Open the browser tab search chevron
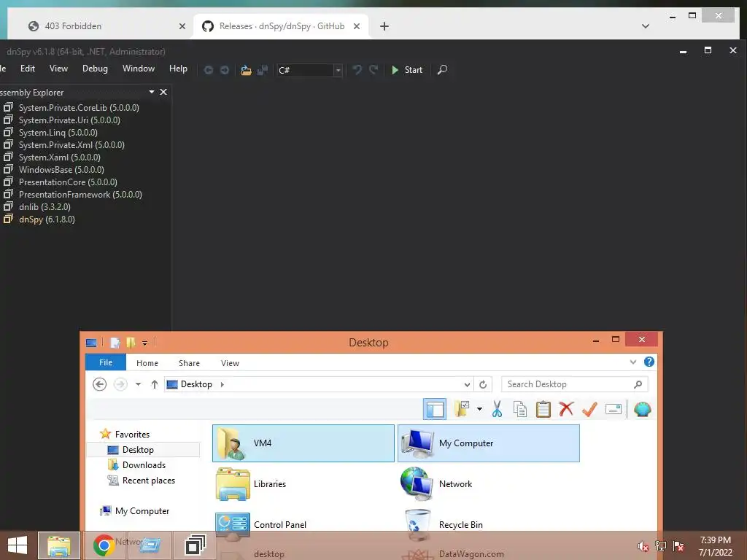Screen dimensions: 747x560 pos(646,26)
